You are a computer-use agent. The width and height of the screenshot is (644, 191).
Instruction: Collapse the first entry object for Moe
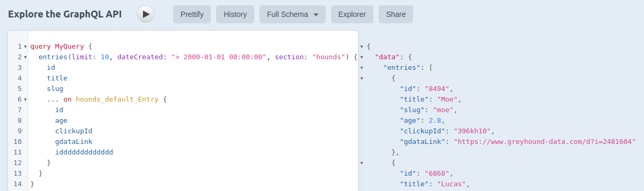coord(362,78)
